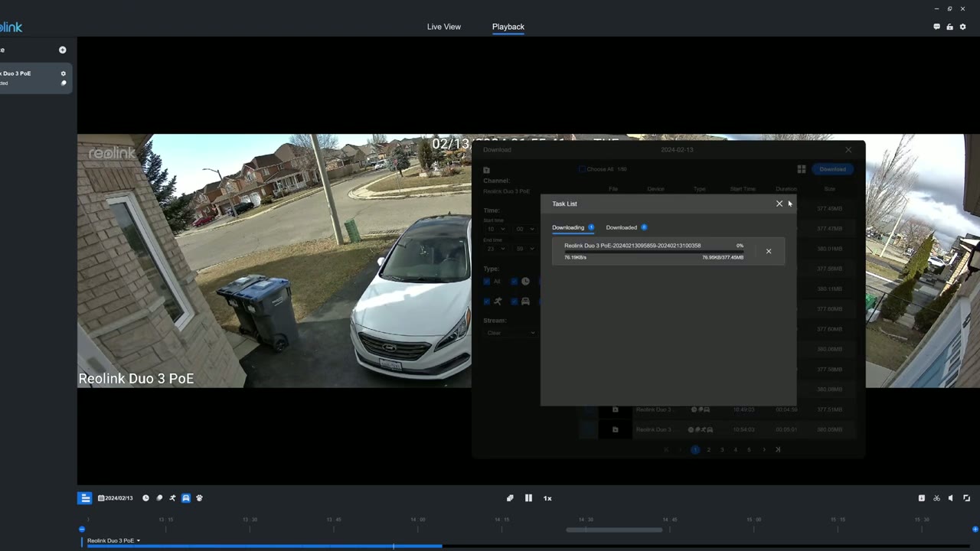Toggle the playback list view icon
Viewport: 980px width, 551px height.
point(85,498)
